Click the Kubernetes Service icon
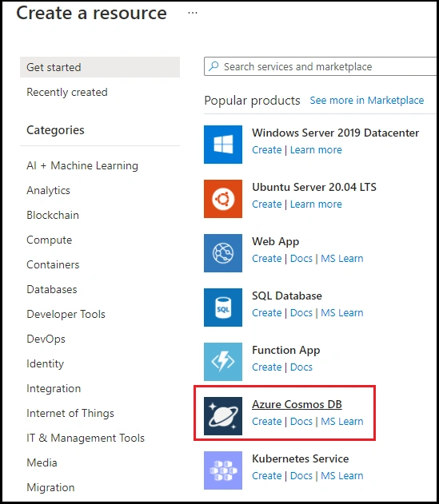 tap(223, 470)
